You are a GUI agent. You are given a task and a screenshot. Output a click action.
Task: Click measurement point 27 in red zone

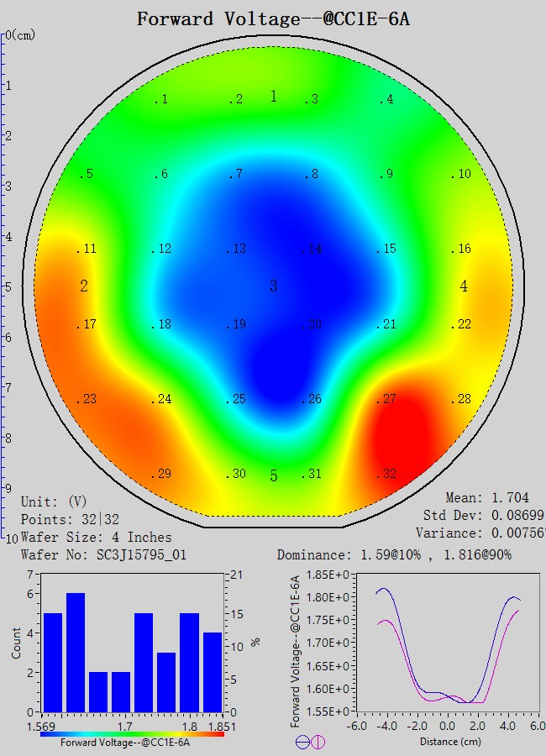[386, 399]
